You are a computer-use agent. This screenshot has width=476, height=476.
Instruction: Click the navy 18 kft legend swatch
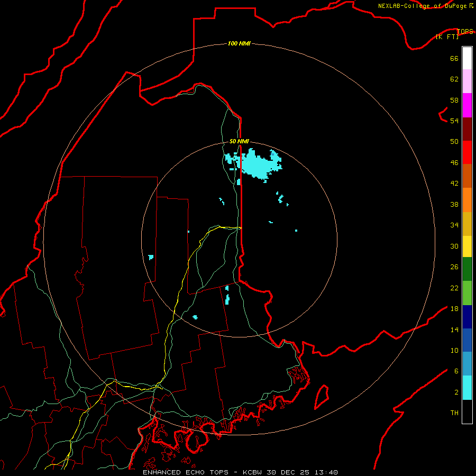pos(467,317)
